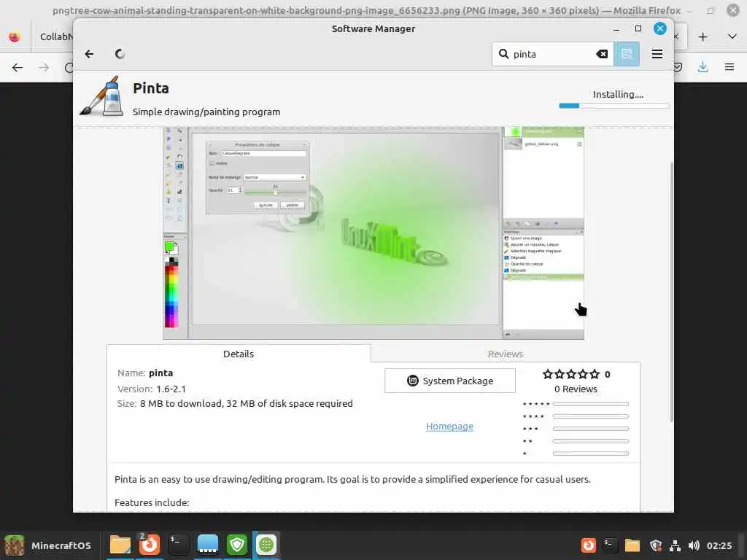Click the Firefox forward arrow

click(44, 67)
